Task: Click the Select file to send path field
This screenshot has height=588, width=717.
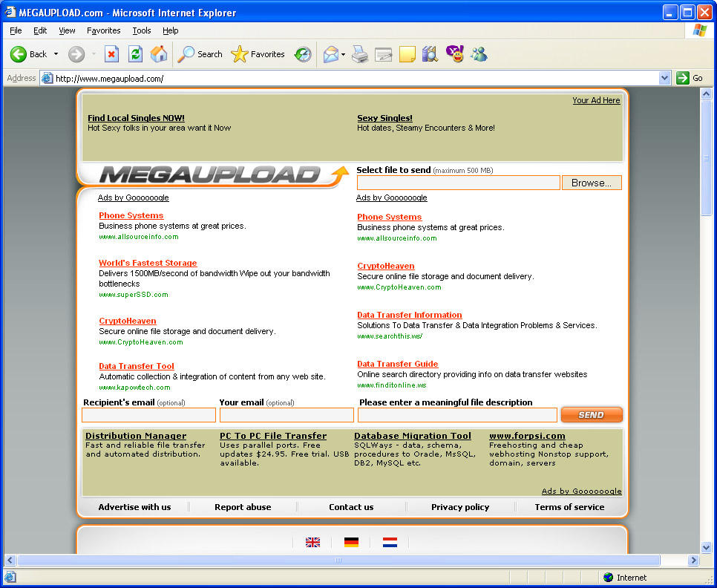Action: pos(458,183)
